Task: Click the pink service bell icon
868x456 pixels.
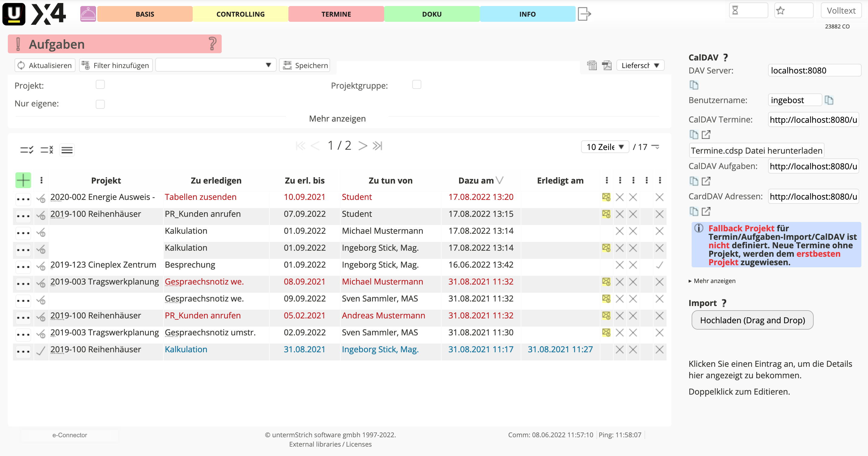Action: pos(88,14)
